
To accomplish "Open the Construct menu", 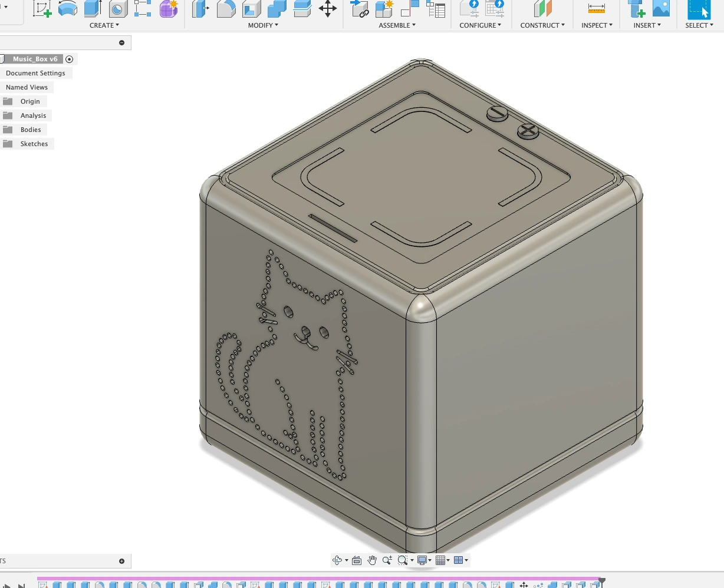I will [541, 25].
